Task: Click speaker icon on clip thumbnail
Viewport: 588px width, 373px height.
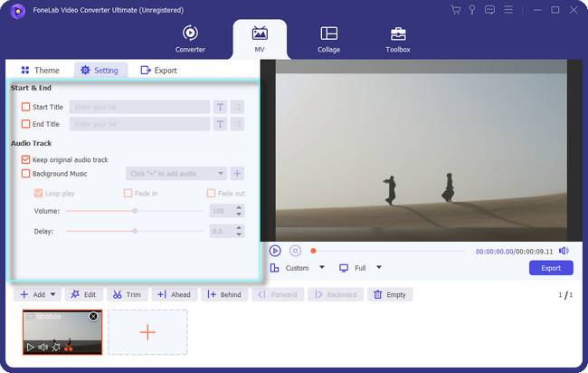Action: tap(43, 348)
